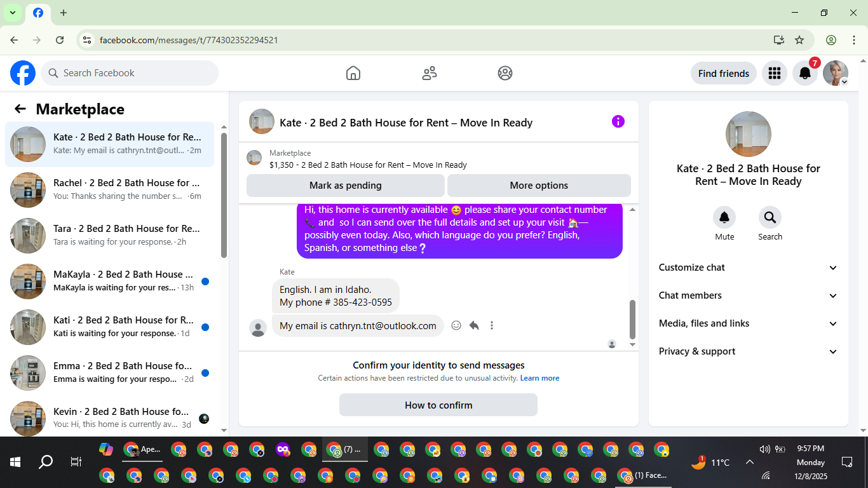Image resolution: width=868 pixels, height=488 pixels.
Task: Open Windows Start menu
Action: pyautogui.click(x=15, y=462)
